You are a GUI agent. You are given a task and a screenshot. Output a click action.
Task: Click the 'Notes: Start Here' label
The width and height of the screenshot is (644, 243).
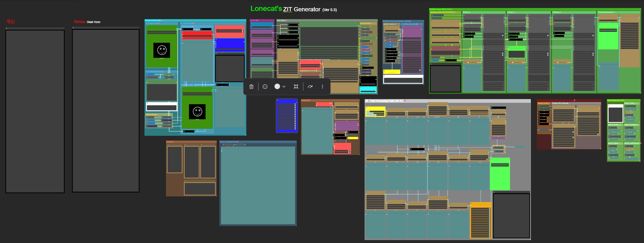tap(87, 22)
